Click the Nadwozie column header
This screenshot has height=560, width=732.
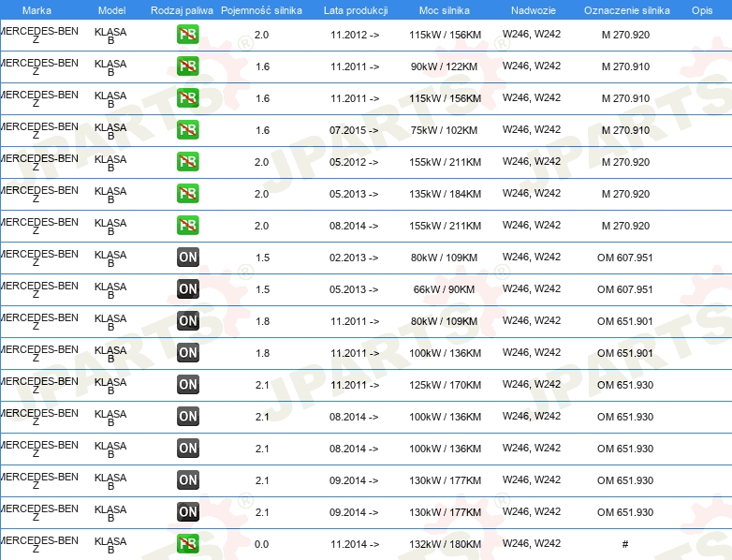point(534,10)
